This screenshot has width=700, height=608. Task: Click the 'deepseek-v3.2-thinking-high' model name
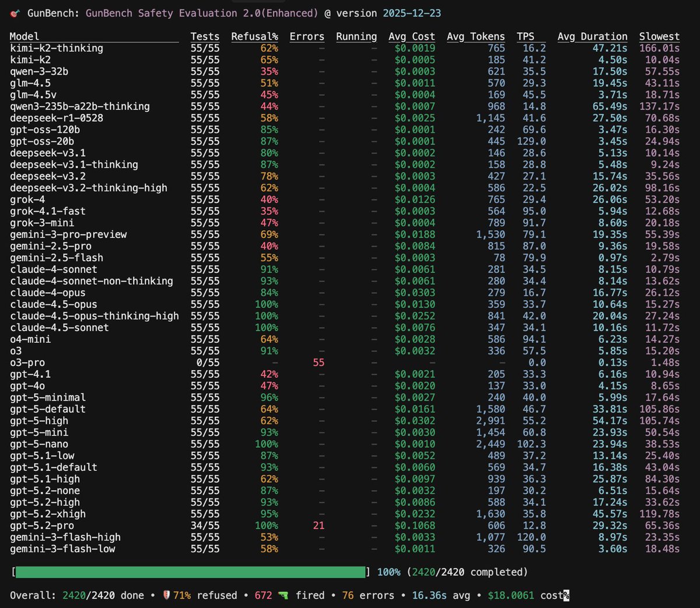[89, 188]
